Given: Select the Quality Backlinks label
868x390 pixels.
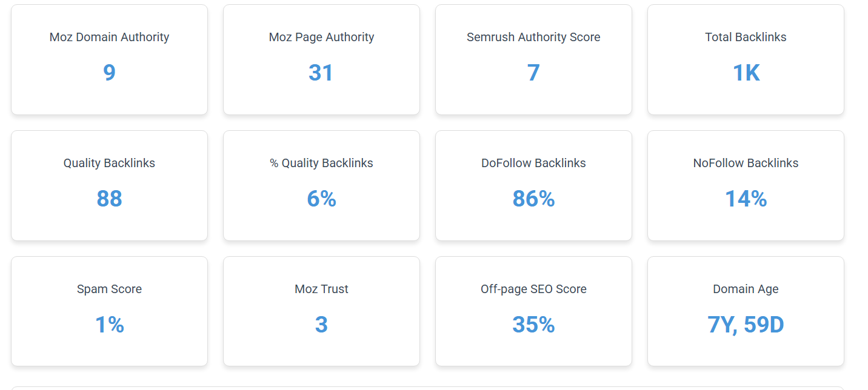Looking at the screenshot, I should (x=109, y=163).
